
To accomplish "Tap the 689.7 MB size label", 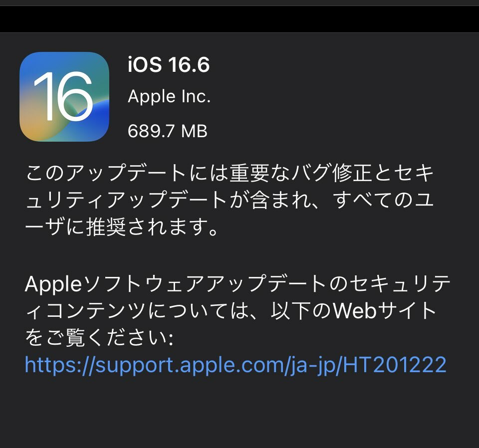I will coord(168,131).
